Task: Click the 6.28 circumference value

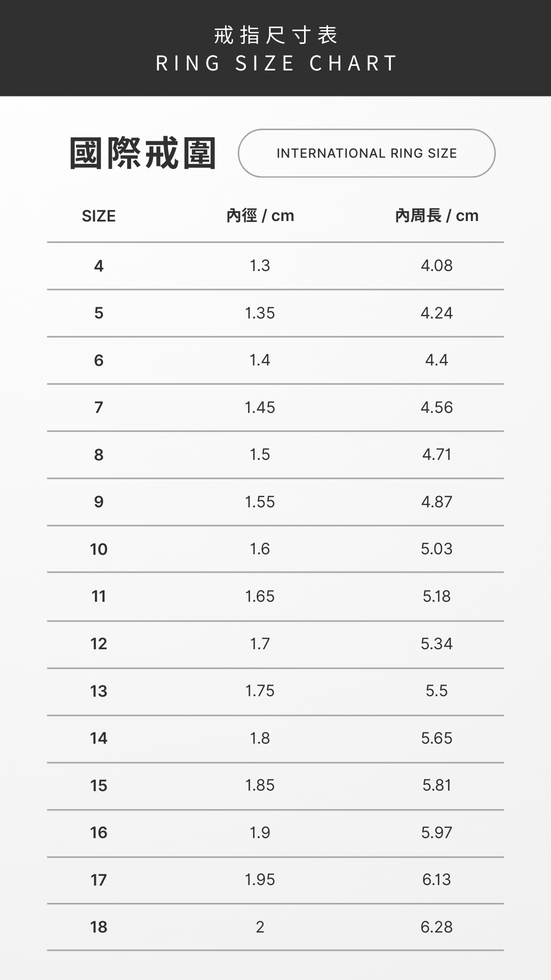Action: [x=437, y=927]
